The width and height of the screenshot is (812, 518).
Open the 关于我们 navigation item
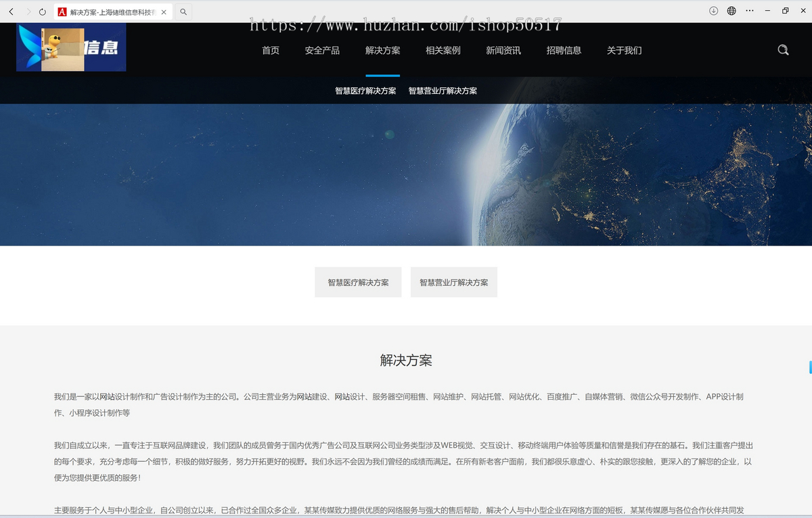[624, 50]
